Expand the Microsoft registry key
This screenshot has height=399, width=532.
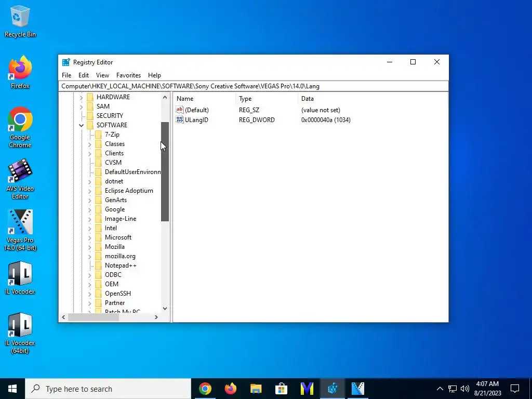tap(89, 237)
